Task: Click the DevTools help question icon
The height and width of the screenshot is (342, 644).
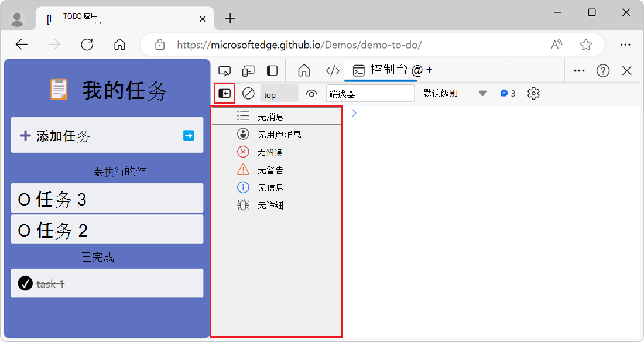Action: pyautogui.click(x=603, y=71)
